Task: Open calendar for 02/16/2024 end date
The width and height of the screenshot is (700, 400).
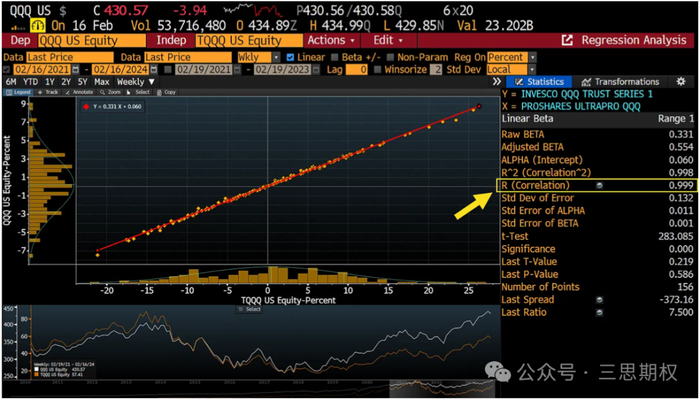Action: tap(154, 70)
